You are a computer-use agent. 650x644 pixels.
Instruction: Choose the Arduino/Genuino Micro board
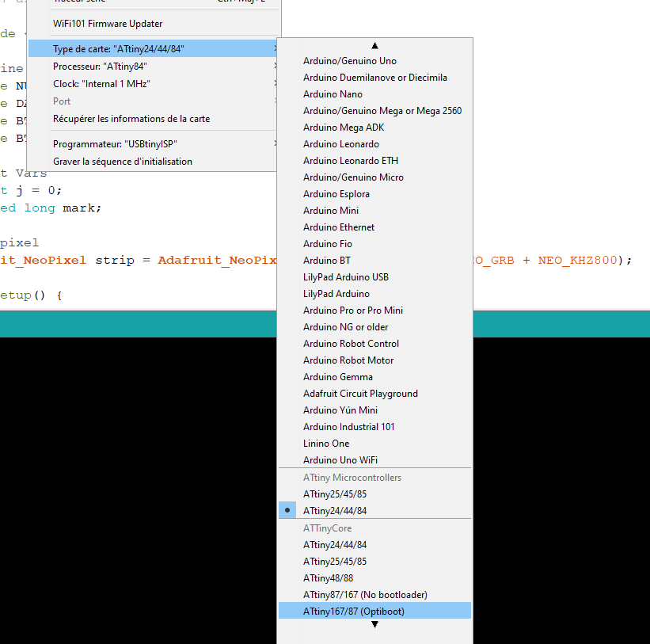[374, 177]
